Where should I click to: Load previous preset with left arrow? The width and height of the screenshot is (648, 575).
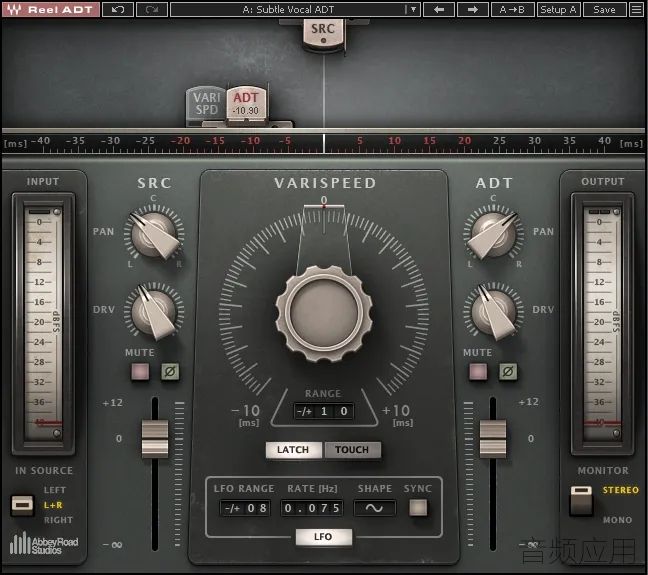tap(439, 10)
